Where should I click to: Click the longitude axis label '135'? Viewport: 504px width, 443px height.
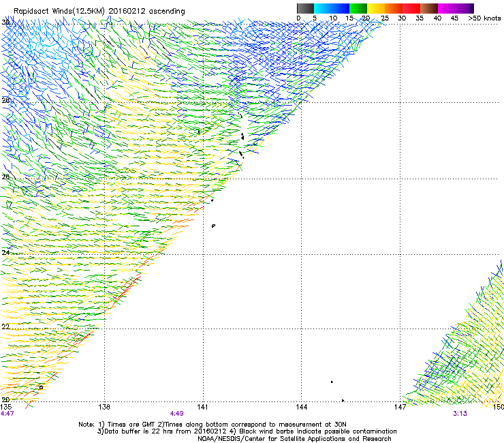point(6,407)
